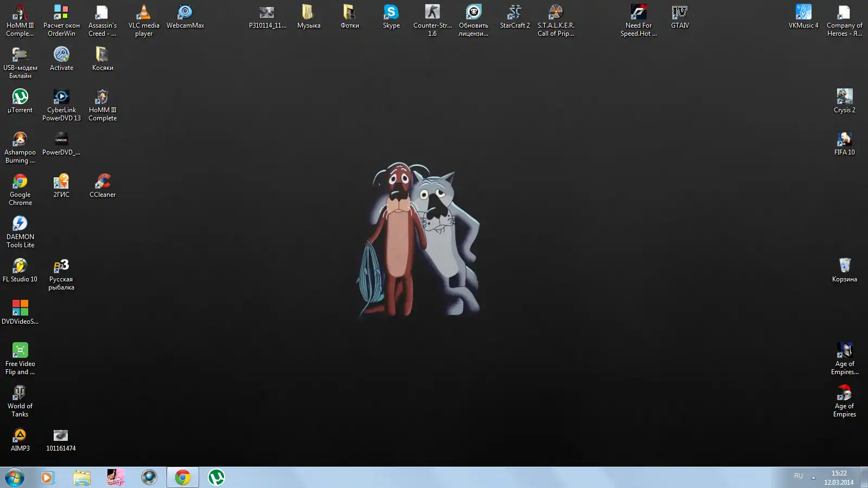This screenshot has height=488, width=868.
Task: Open Windows Explorer from the taskbar
Action: click(x=82, y=478)
